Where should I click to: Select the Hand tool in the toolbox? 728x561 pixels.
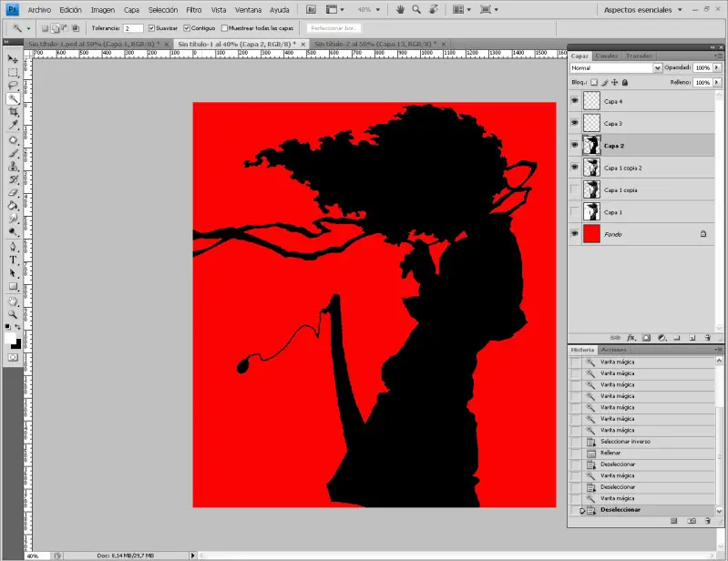click(13, 301)
